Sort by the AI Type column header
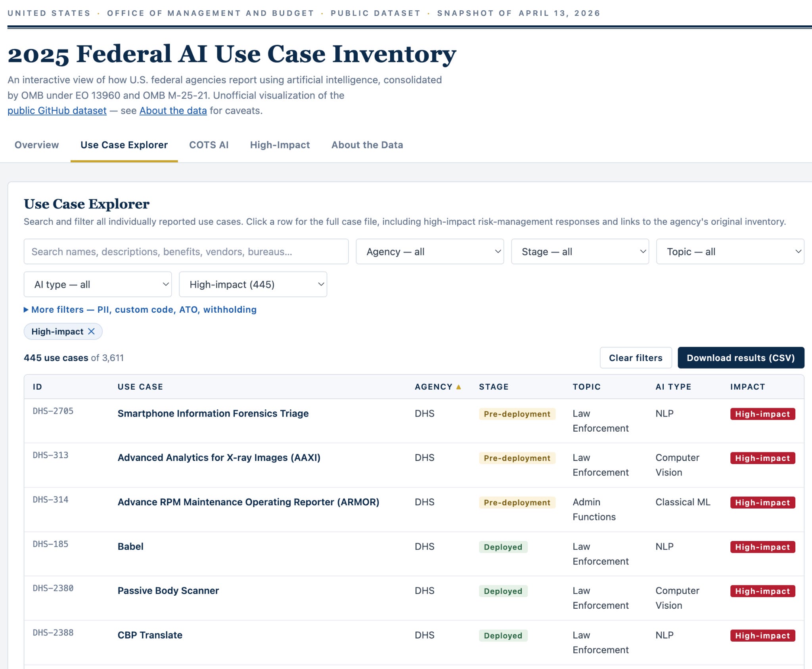This screenshot has width=812, height=669. (673, 387)
